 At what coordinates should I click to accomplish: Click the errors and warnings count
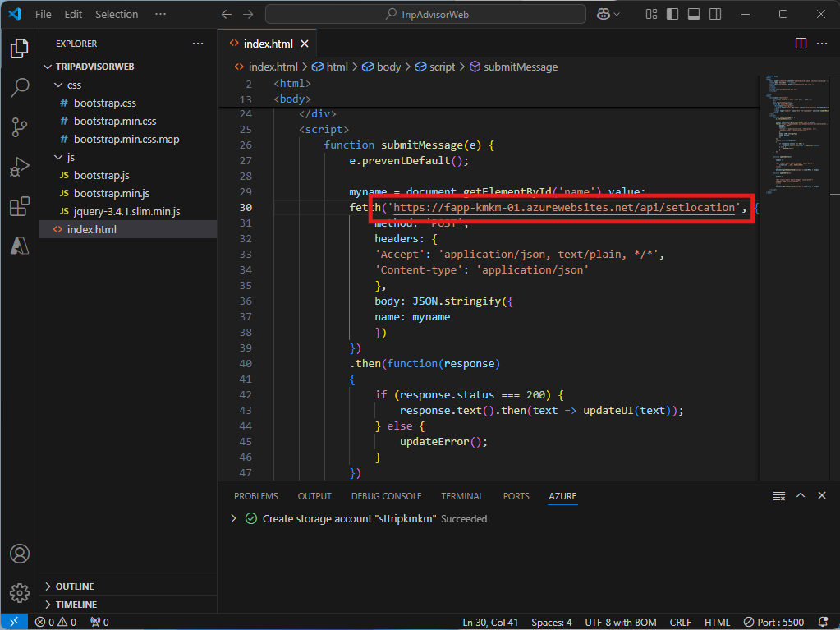click(x=56, y=622)
